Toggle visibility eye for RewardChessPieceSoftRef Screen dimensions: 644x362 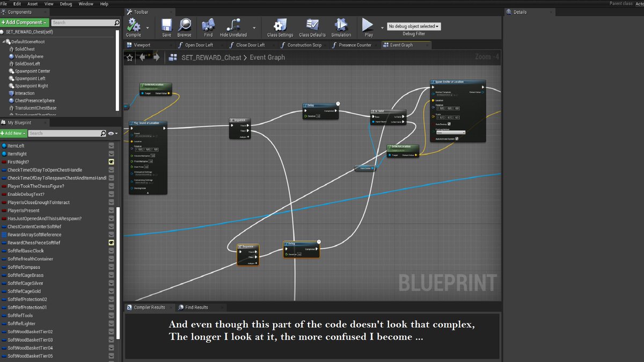point(111,242)
